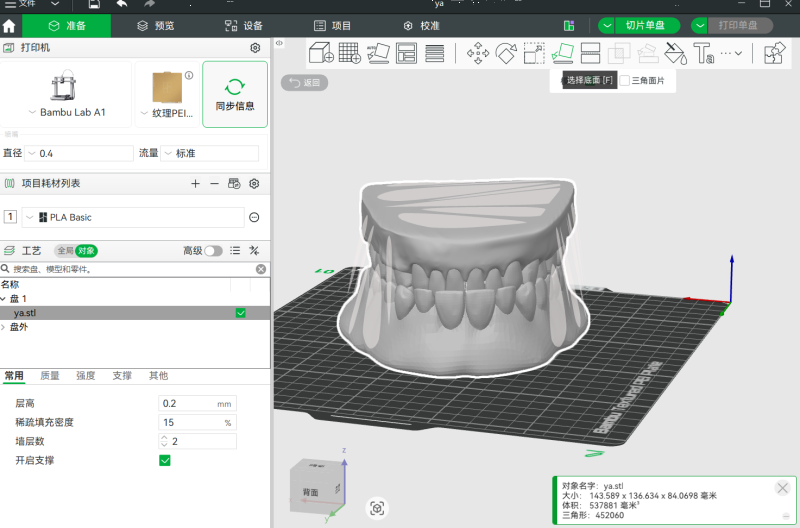Open the Text shape tool
Viewport: 800px width, 528px height.
click(x=703, y=53)
